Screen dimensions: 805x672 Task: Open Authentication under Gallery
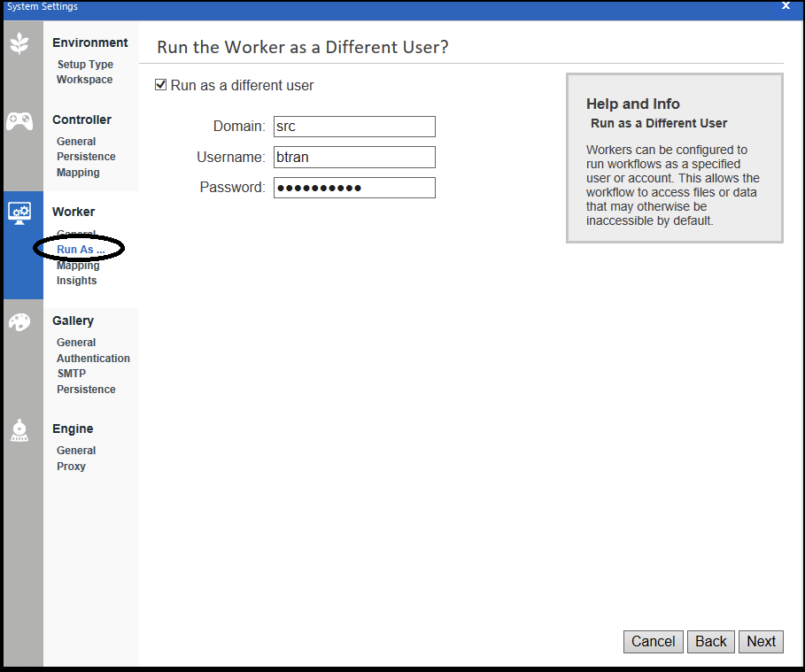click(93, 358)
